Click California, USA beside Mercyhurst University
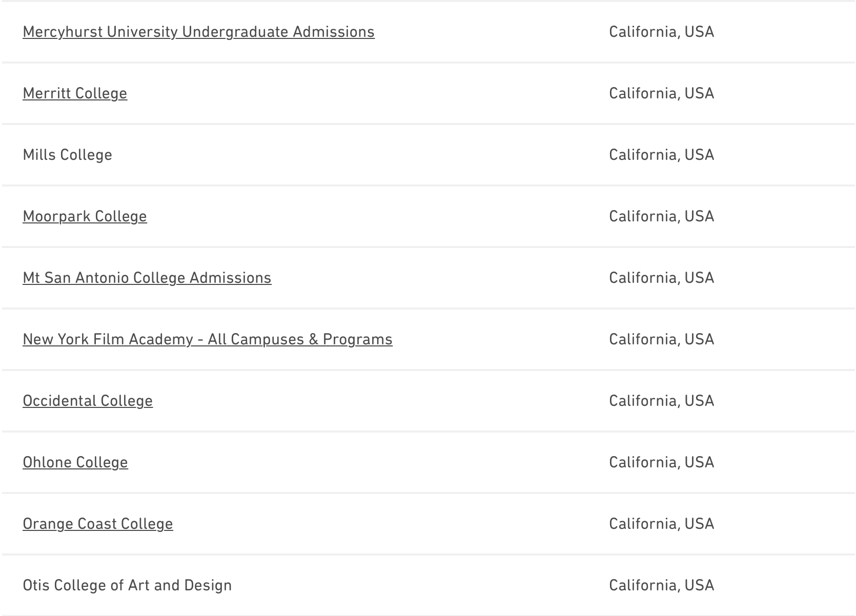856x616 pixels. point(661,32)
